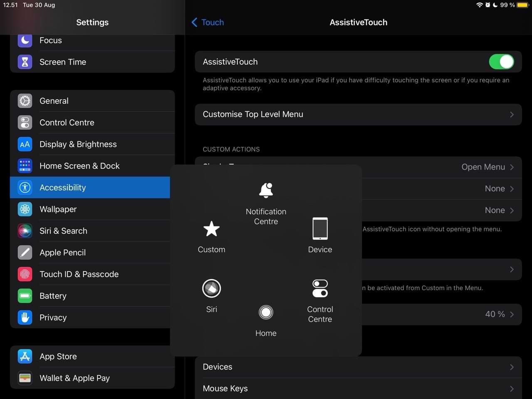Tap the 'CUSTOM ACTIONS' section header
This screenshot has width=532, height=399.
tap(231, 149)
